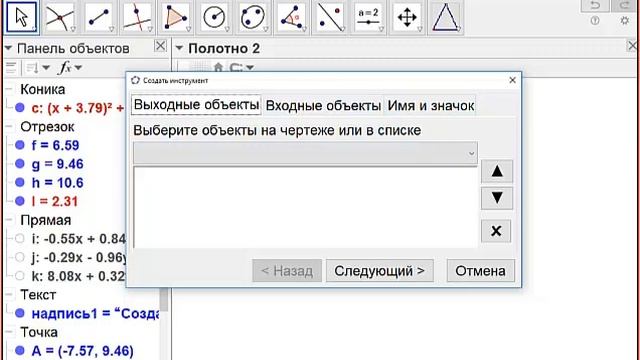The image size is (640, 360).
Task: Show hidden line j
Action: [x=20, y=257]
